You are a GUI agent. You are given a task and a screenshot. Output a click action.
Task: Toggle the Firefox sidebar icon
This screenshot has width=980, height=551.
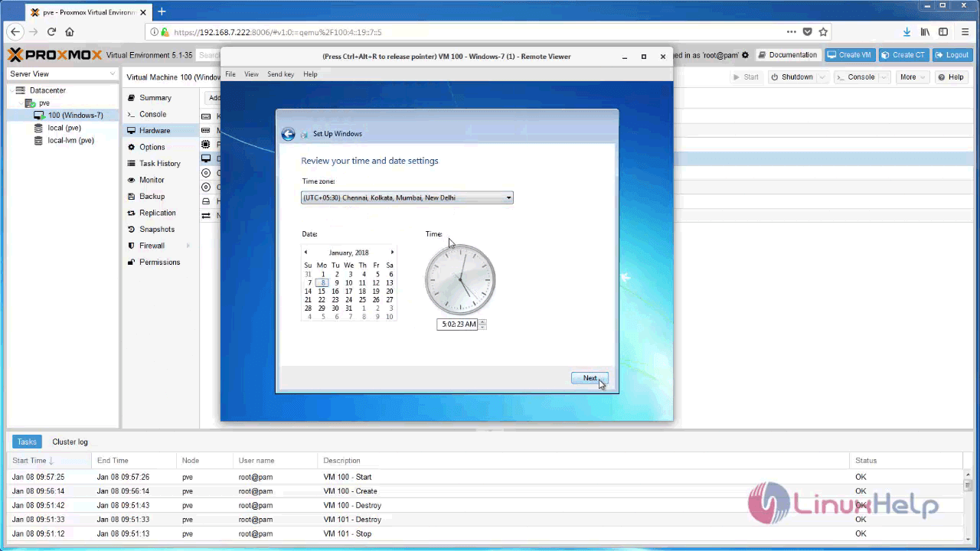[943, 32]
